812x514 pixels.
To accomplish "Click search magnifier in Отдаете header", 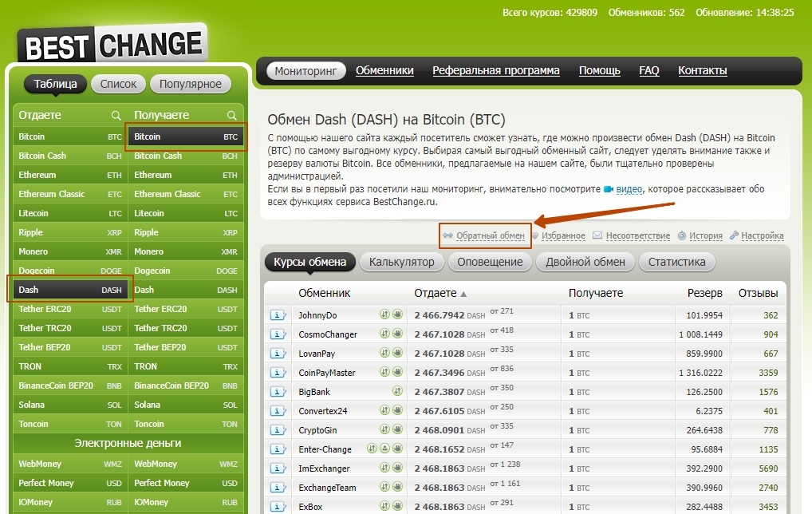I will (x=116, y=116).
